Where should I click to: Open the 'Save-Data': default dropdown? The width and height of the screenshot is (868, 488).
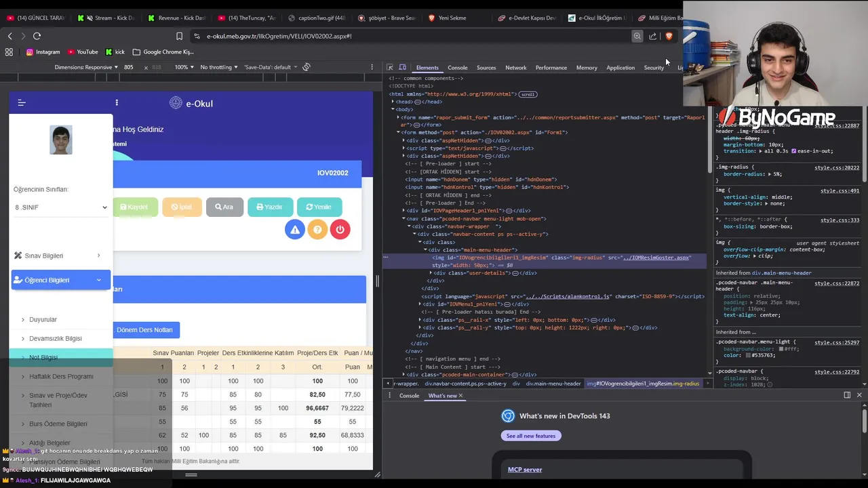tap(271, 67)
